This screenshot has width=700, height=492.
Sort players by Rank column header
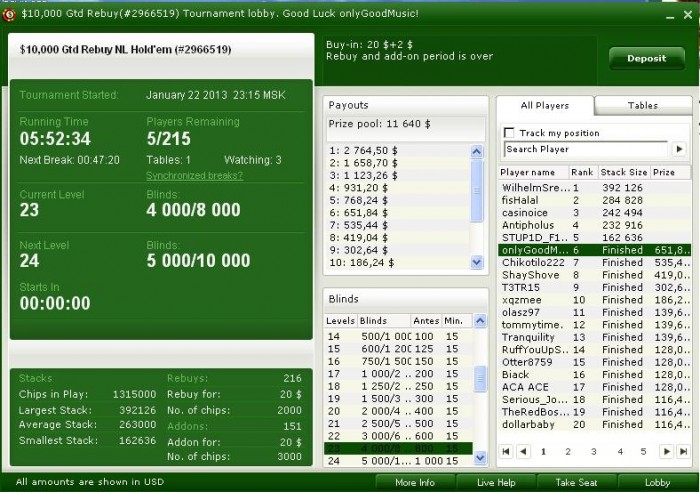click(583, 172)
